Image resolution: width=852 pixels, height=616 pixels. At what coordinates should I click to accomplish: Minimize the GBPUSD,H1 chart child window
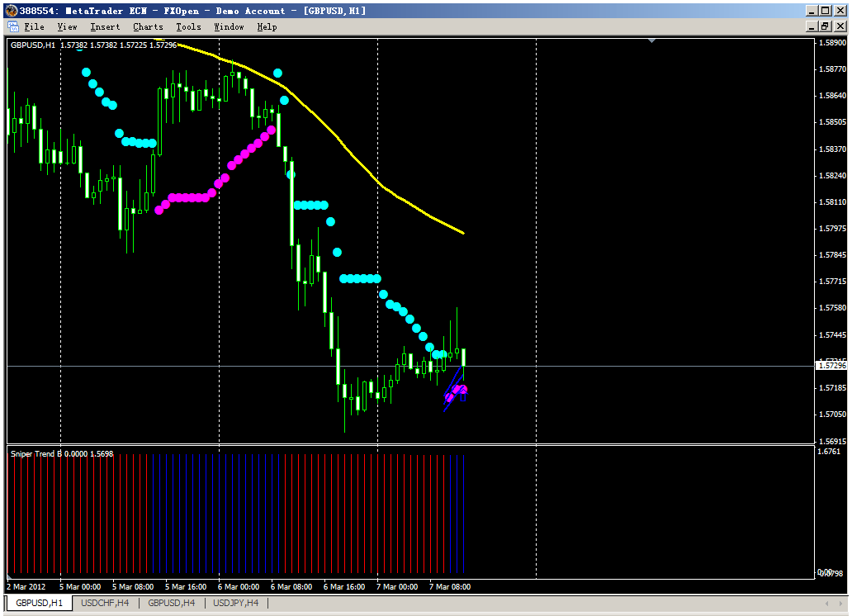[x=812, y=26]
